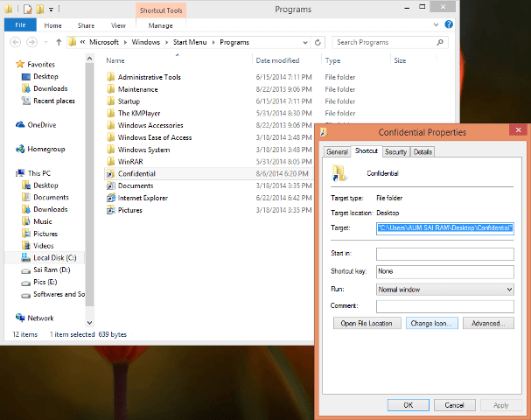Click the search magnifier icon
The height and width of the screenshot is (420, 531).
click(x=439, y=42)
